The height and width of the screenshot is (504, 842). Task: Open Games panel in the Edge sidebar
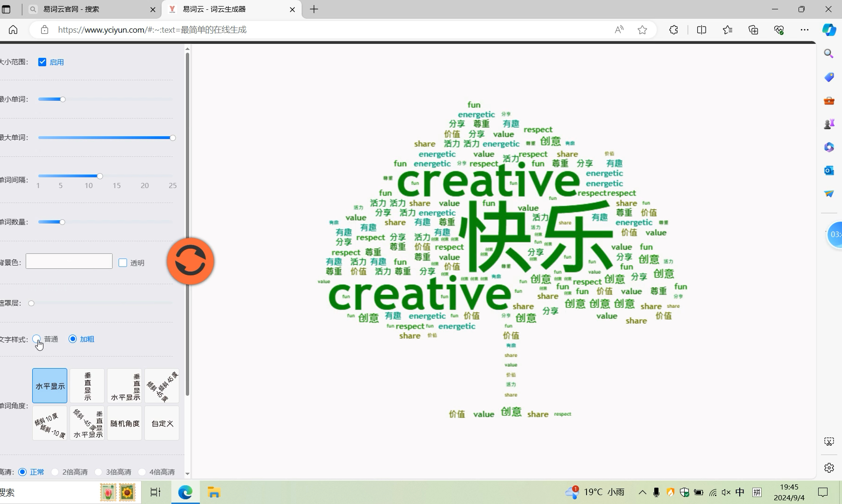829,124
